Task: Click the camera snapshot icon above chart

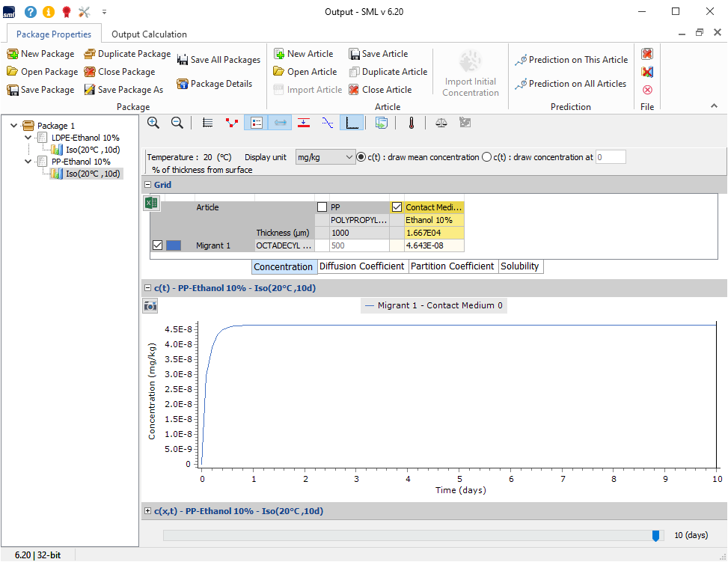Action: click(x=150, y=305)
